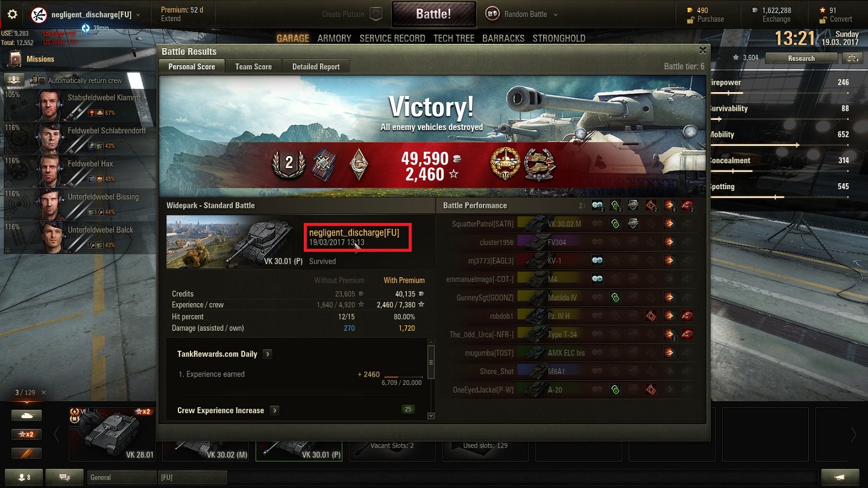Switch to the Detailed Report tab
The height and width of the screenshot is (488, 868).
click(x=316, y=67)
